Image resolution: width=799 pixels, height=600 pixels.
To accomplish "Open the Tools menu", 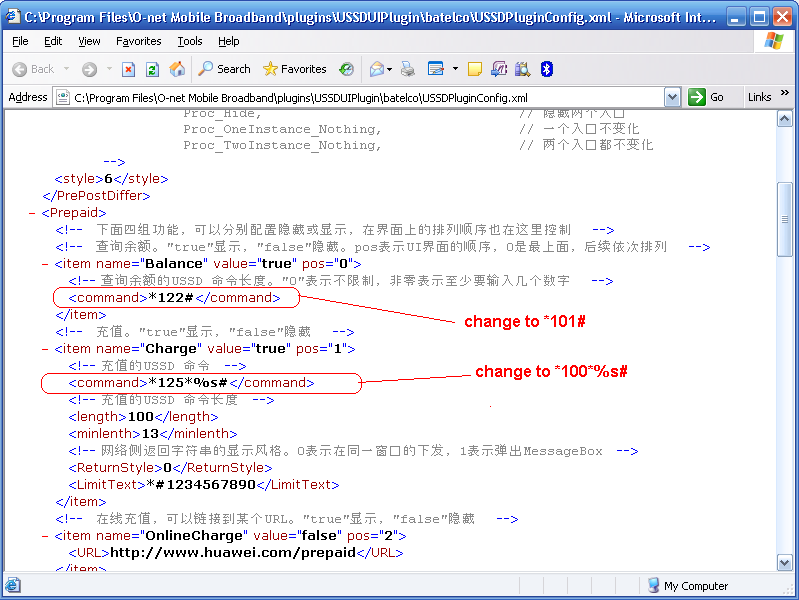I will pyautogui.click(x=190, y=41).
